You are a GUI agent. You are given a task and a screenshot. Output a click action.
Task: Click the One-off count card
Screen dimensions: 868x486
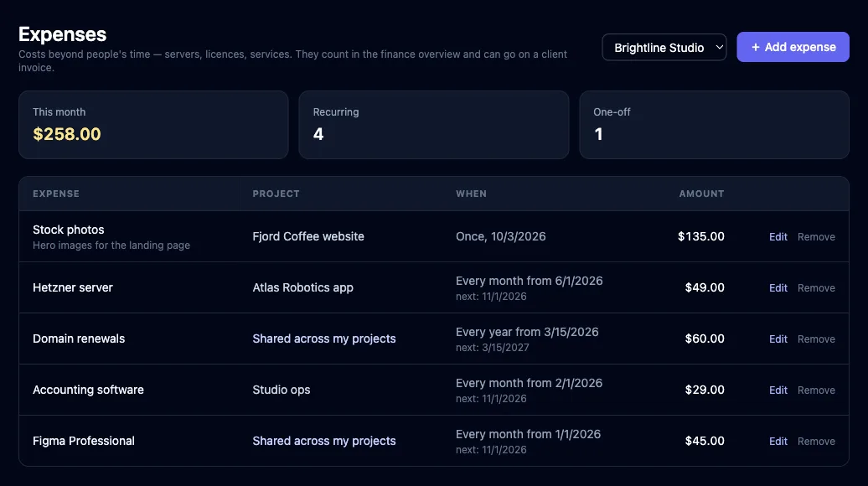[714, 125]
